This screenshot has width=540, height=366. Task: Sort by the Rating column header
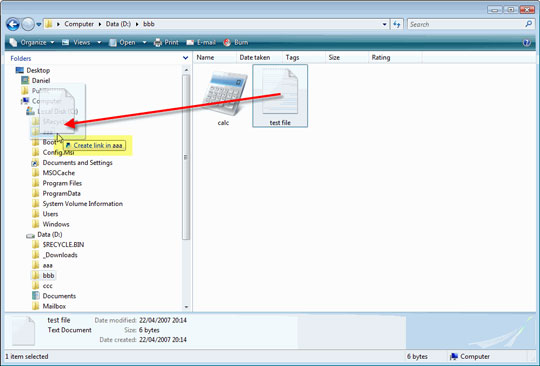[x=395, y=57]
